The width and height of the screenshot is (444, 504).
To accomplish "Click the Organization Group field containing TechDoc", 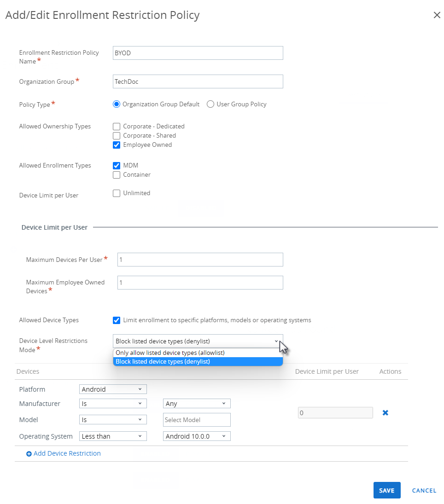I will [x=198, y=81].
